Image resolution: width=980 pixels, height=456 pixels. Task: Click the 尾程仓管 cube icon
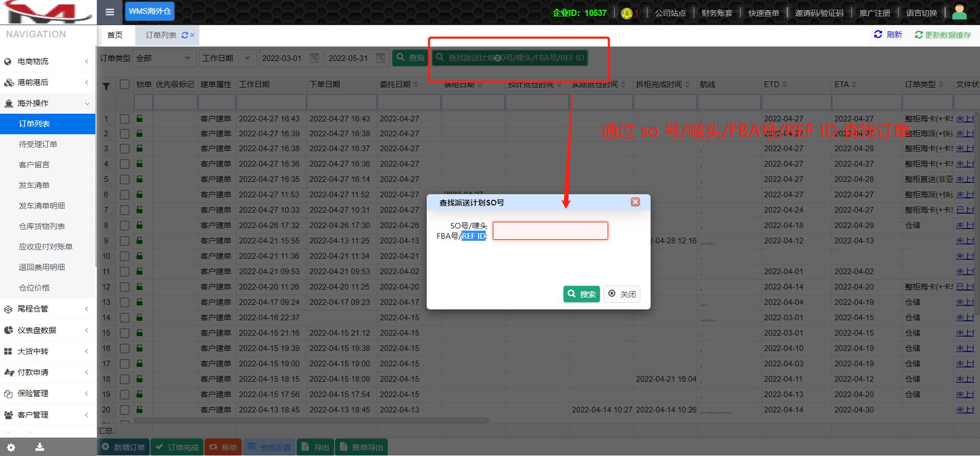pyautogui.click(x=8, y=309)
